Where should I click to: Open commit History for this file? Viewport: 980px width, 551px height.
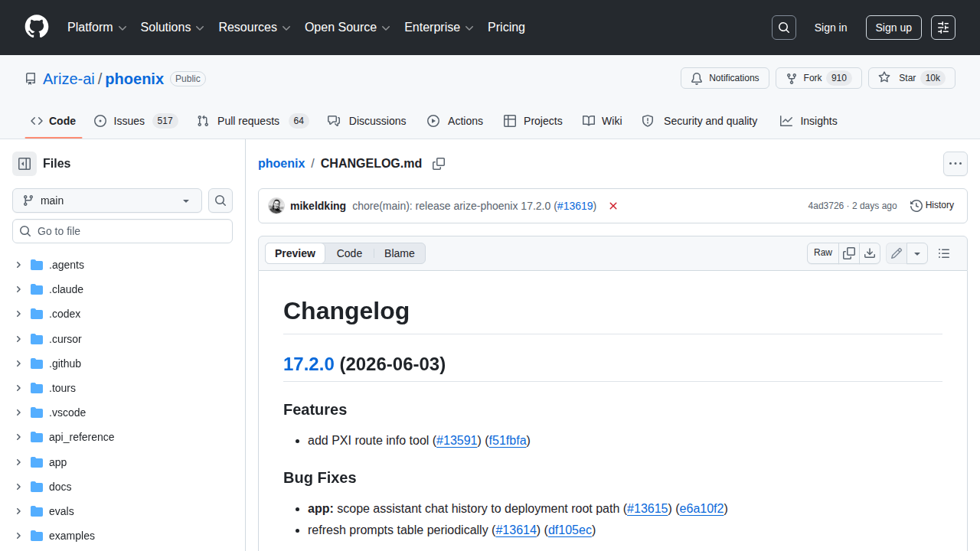coord(932,206)
